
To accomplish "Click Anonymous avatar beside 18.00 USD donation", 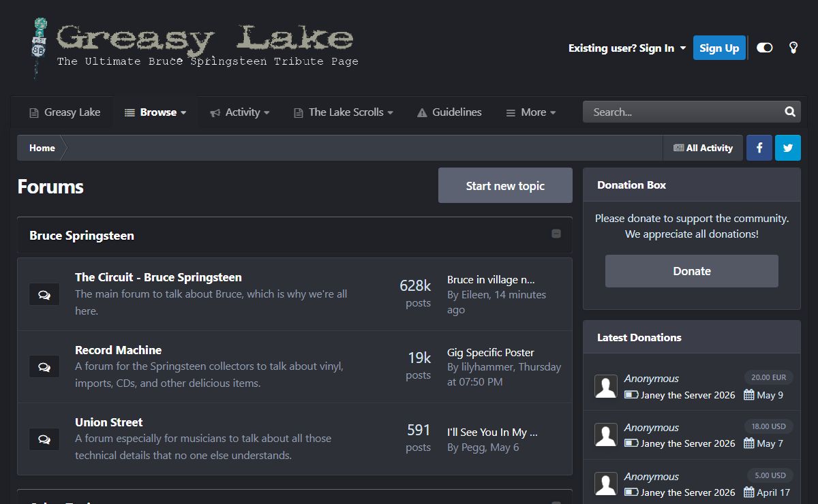I will tap(606, 435).
